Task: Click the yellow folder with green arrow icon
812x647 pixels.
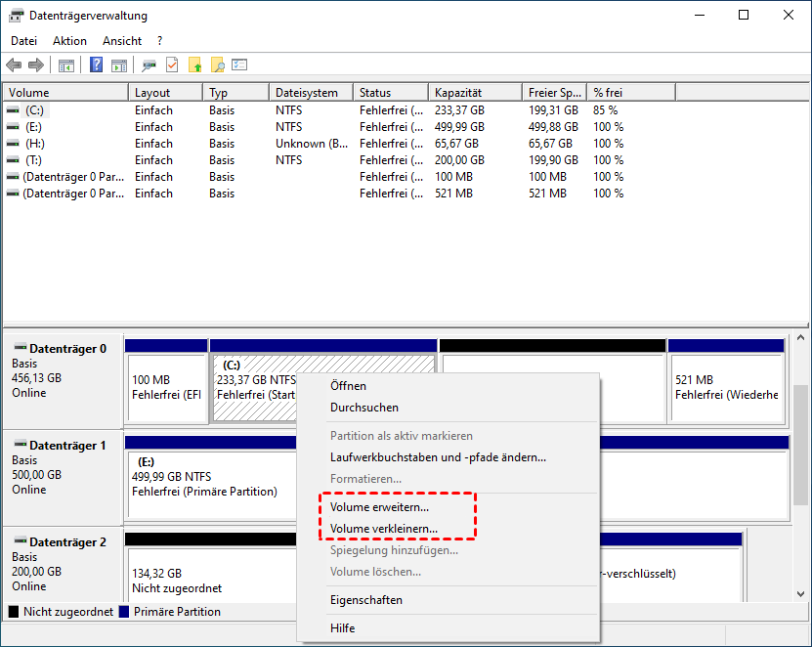Action: tap(194, 65)
